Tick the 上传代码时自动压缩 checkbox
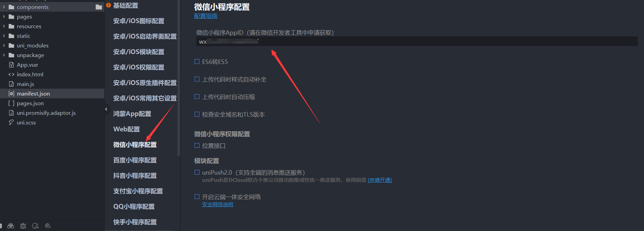The width and height of the screenshot is (644, 231). pyautogui.click(x=197, y=97)
